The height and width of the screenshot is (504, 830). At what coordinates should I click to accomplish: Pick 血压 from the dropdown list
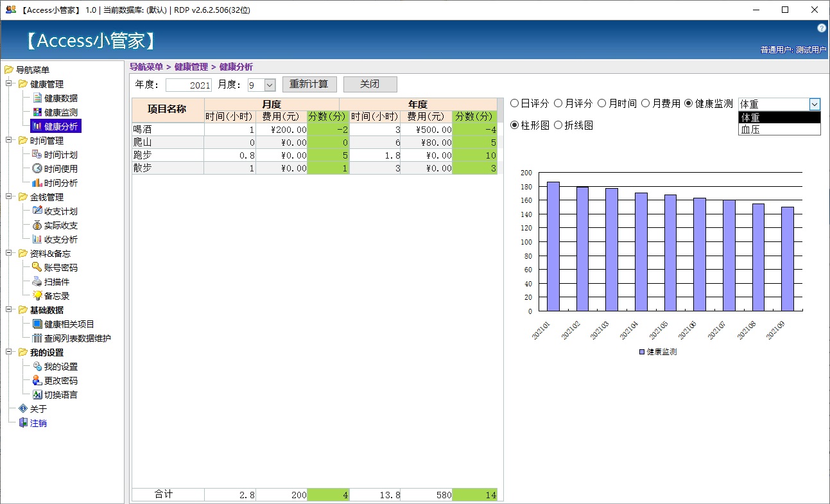tap(779, 129)
